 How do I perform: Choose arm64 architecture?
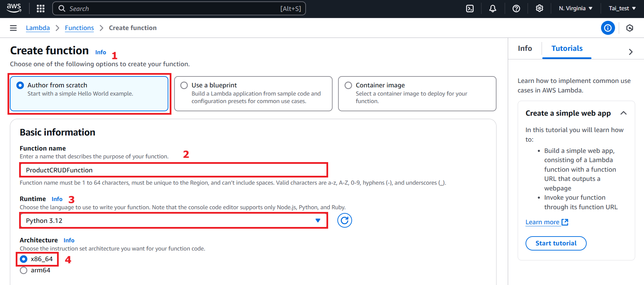[24, 270]
